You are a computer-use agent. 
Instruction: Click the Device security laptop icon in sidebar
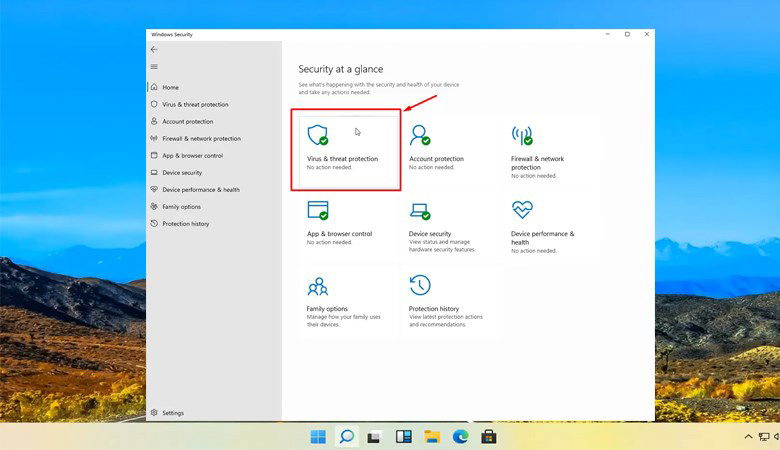click(x=154, y=173)
